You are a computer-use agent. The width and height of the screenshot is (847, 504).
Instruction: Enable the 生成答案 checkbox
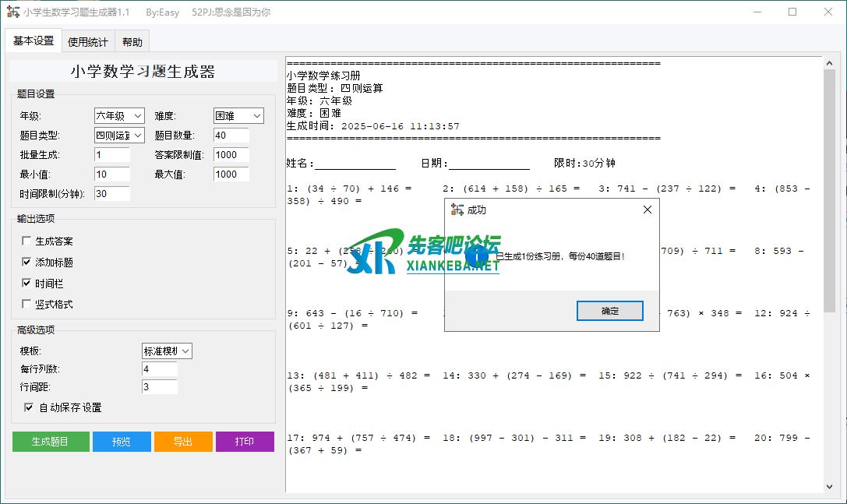point(27,241)
